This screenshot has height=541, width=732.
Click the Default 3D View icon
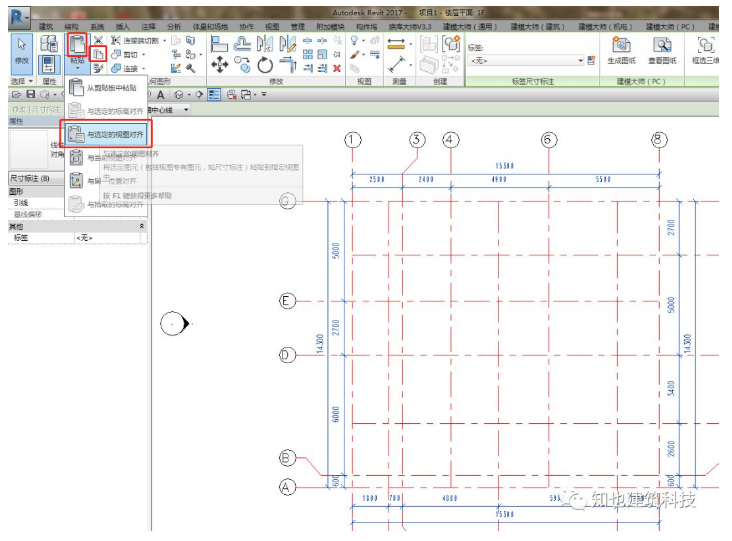[x=178, y=95]
